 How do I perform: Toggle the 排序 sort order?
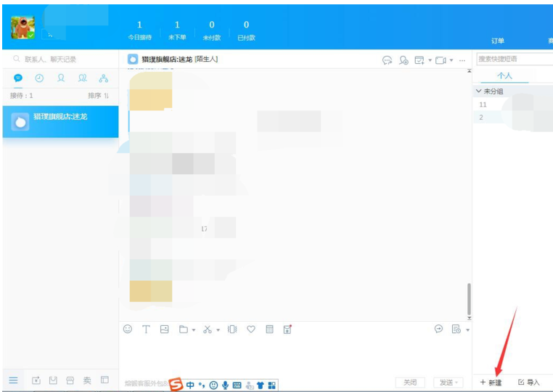pyautogui.click(x=98, y=96)
